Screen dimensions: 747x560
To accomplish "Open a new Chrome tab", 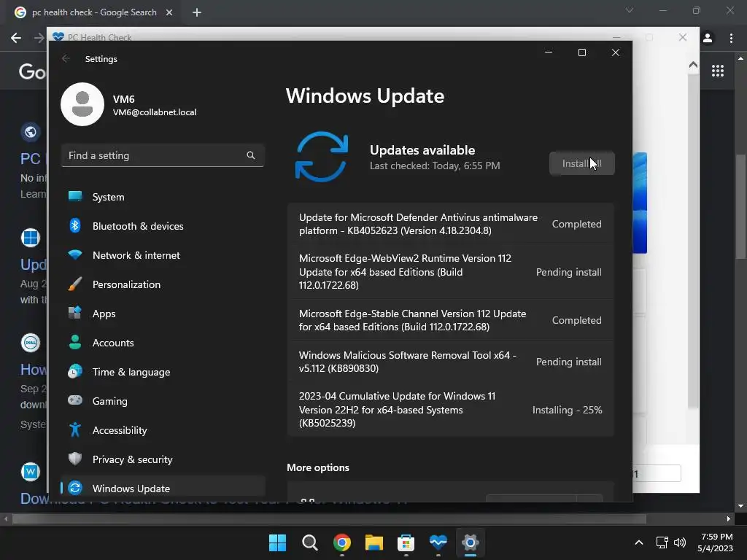I will click(197, 12).
